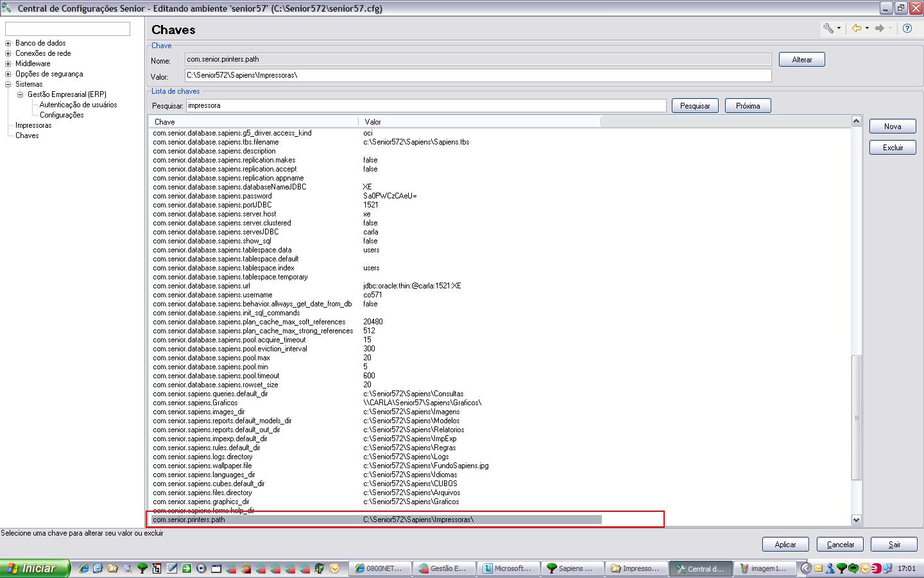Click the green arrow quick launch icon
The image size is (924, 578).
click(x=186, y=568)
